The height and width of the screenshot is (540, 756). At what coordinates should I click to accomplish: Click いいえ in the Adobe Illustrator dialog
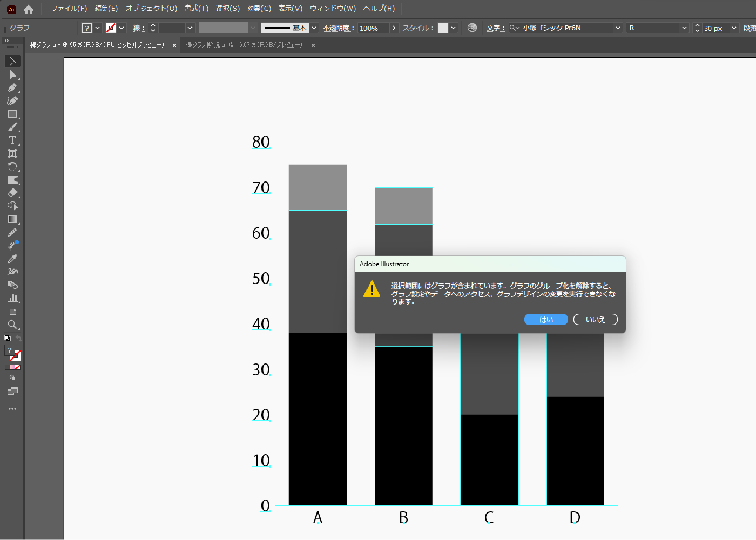point(596,320)
